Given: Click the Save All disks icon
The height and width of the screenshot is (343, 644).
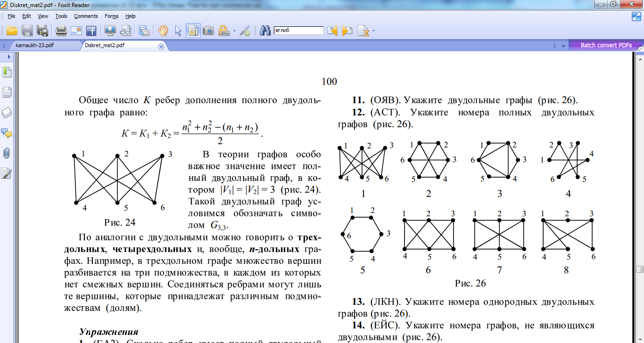Looking at the screenshot, I should (42, 31).
